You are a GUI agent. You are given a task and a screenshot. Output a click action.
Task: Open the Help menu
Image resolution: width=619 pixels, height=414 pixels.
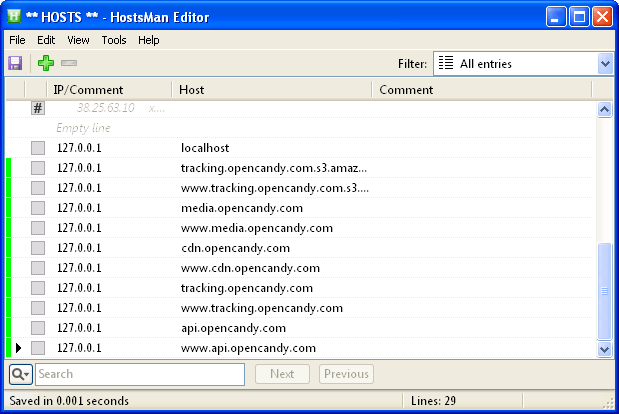pos(148,40)
